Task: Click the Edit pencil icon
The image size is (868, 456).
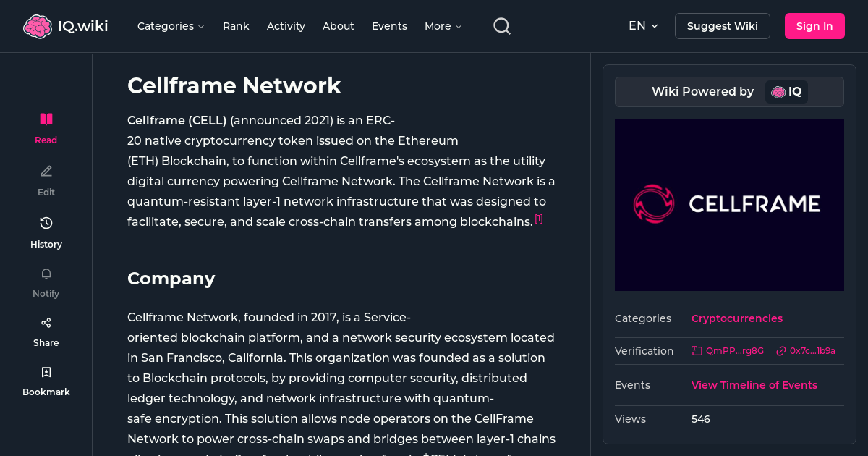Action: pyautogui.click(x=46, y=171)
